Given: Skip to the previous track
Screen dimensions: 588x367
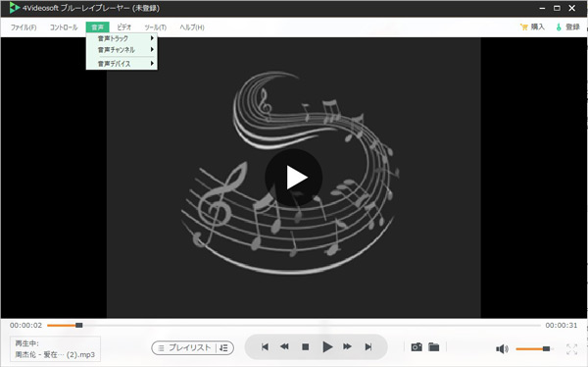Looking at the screenshot, I should point(265,346).
